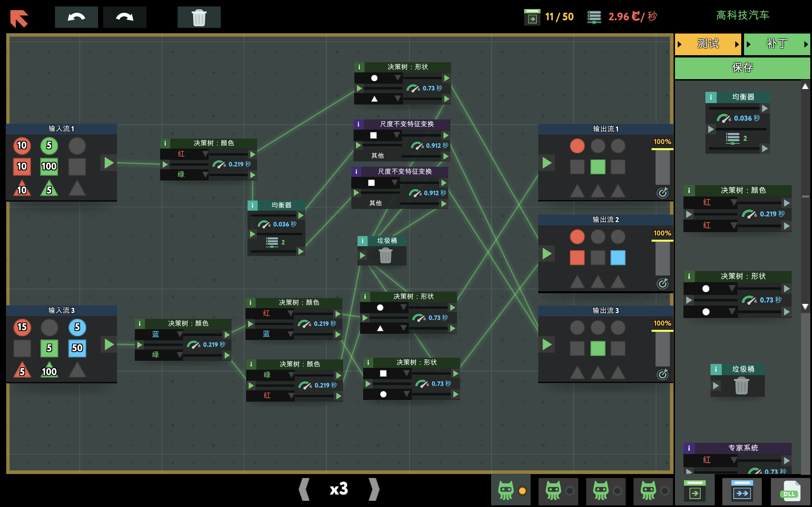This screenshot has height=507, width=812.
Task: Switch to the 补丁 tab
Action: [x=776, y=44]
